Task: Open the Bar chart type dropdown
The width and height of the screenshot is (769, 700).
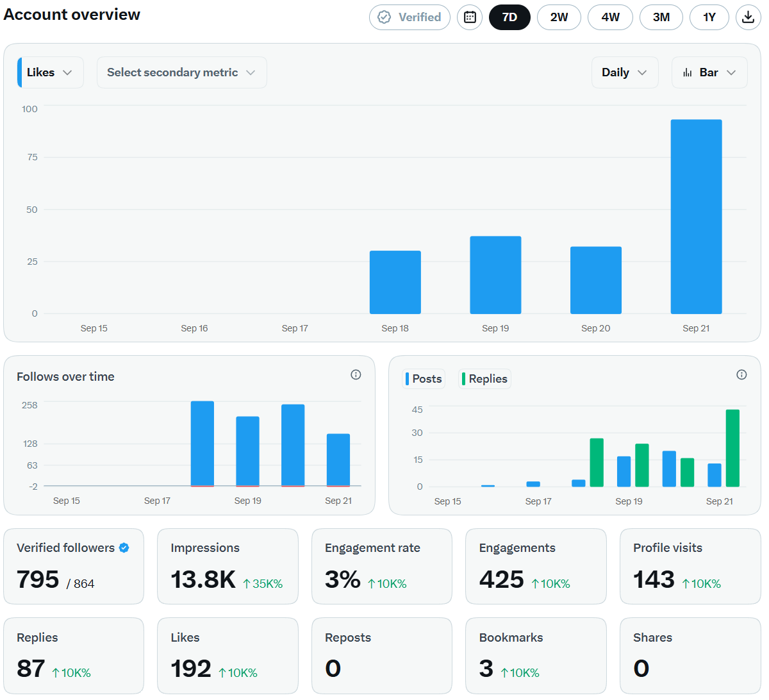Action: point(709,72)
